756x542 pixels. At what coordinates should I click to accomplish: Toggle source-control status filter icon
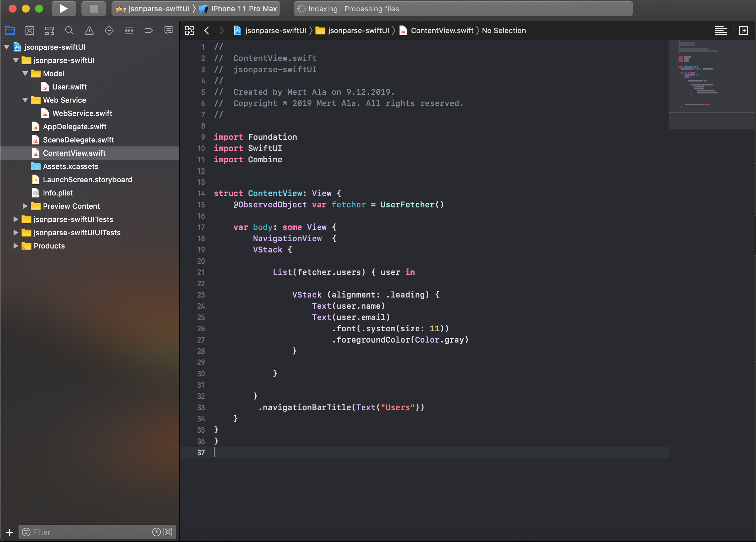click(168, 532)
